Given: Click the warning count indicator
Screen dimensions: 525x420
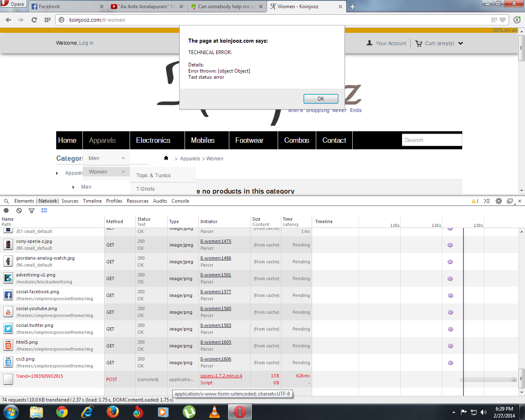Looking at the screenshot, I should pos(475,201).
